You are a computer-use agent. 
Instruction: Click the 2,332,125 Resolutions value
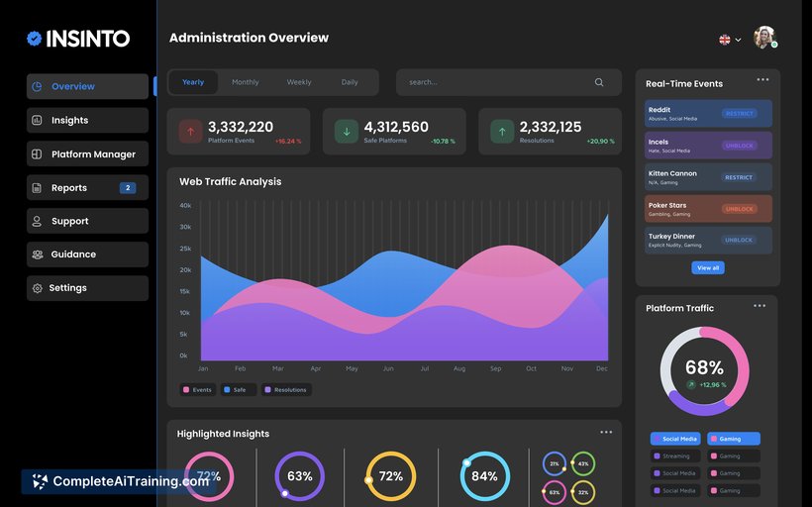pyautogui.click(x=551, y=127)
